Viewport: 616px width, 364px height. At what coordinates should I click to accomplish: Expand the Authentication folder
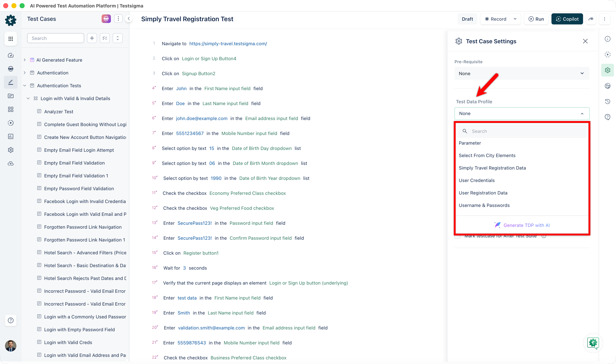25,73
